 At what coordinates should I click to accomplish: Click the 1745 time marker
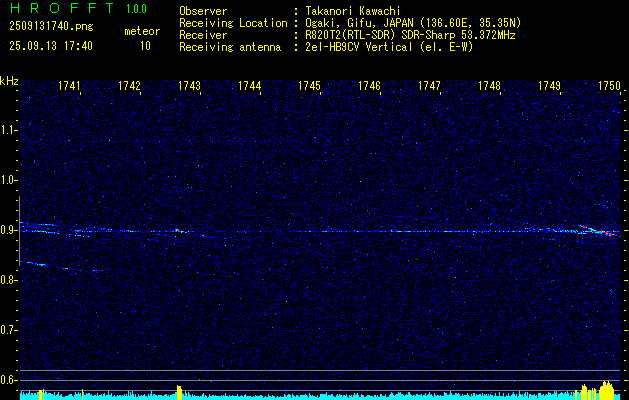pos(310,86)
